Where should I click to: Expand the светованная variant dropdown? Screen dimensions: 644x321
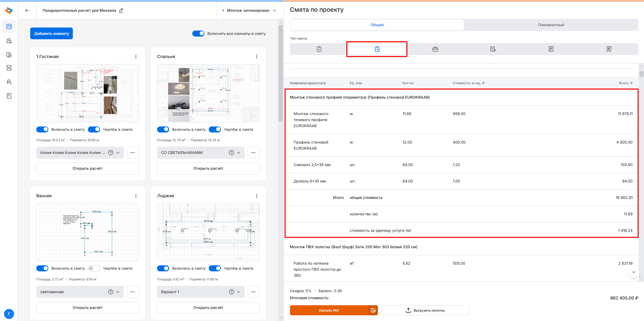point(118,292)
